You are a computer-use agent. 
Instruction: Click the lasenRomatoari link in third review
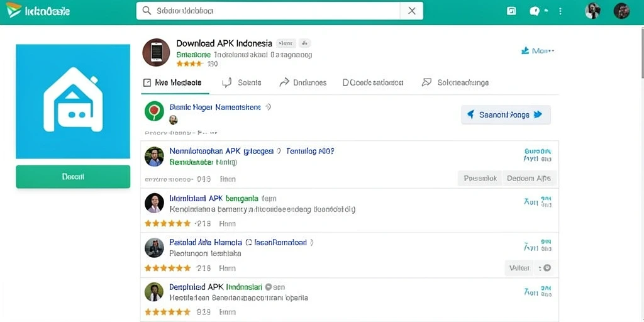(280, 242)
